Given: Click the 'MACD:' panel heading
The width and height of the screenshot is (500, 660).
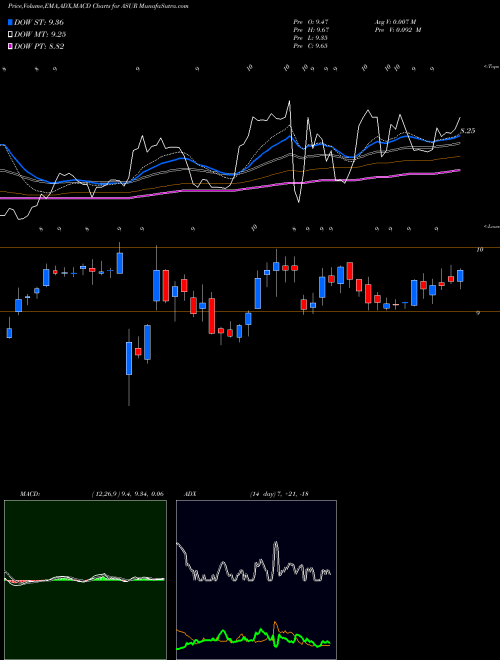Looking at the screenshot, I should click(x=29, y=494).
